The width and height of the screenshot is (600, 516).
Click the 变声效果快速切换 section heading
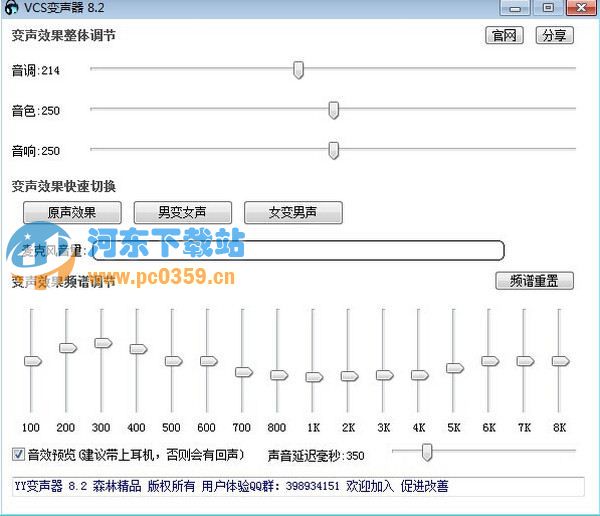point(64,186)
